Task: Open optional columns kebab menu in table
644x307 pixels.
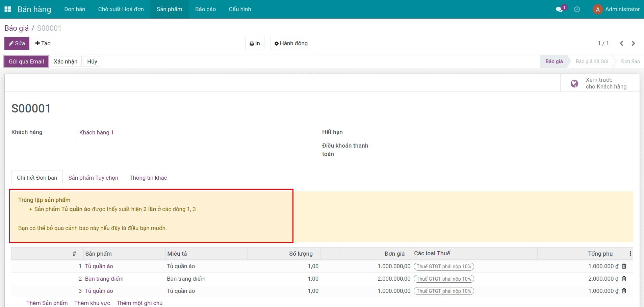Action: tap(630, 254)
